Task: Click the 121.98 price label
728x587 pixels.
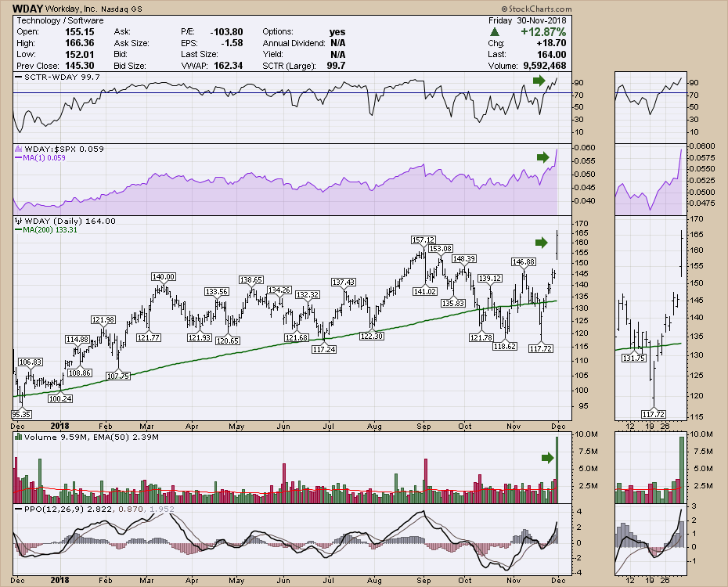Action: click(103, 319)
